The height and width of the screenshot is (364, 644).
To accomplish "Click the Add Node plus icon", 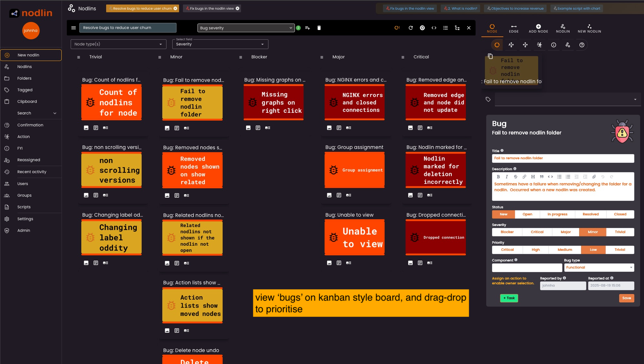I will pyautogui.click(x=538, y=27).
